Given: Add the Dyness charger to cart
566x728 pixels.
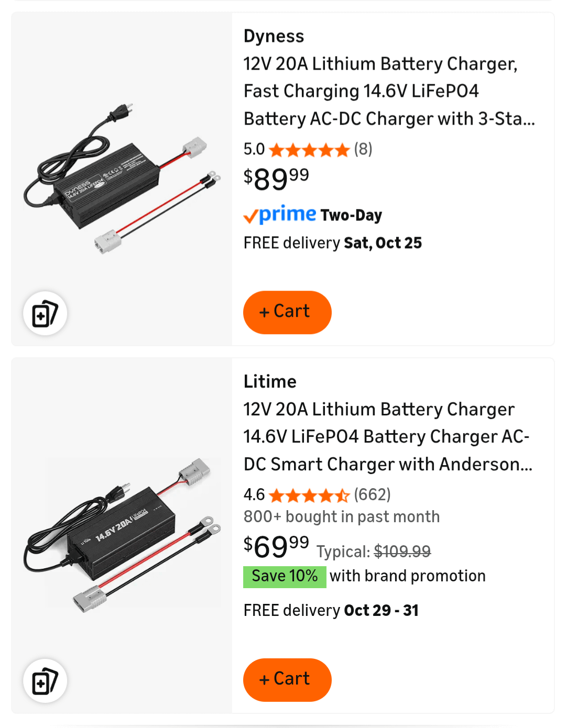Looking at the screenshot, I should 287,312.
